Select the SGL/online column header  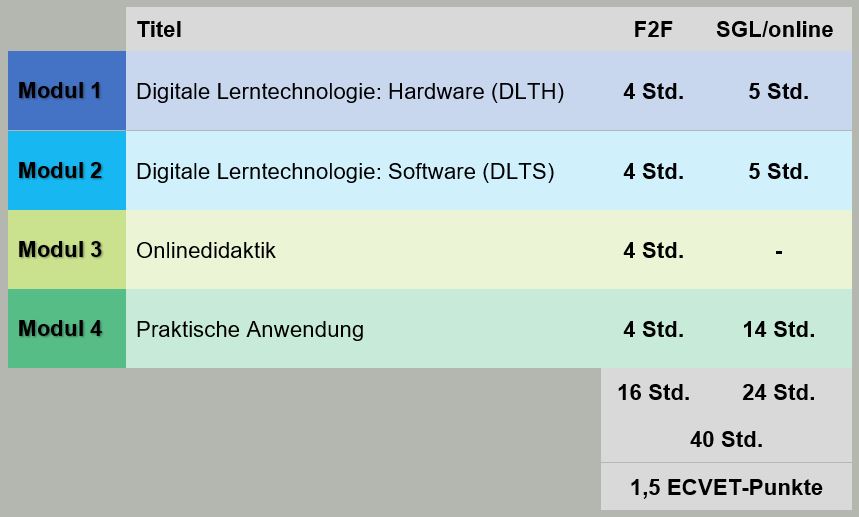[775, 30]
